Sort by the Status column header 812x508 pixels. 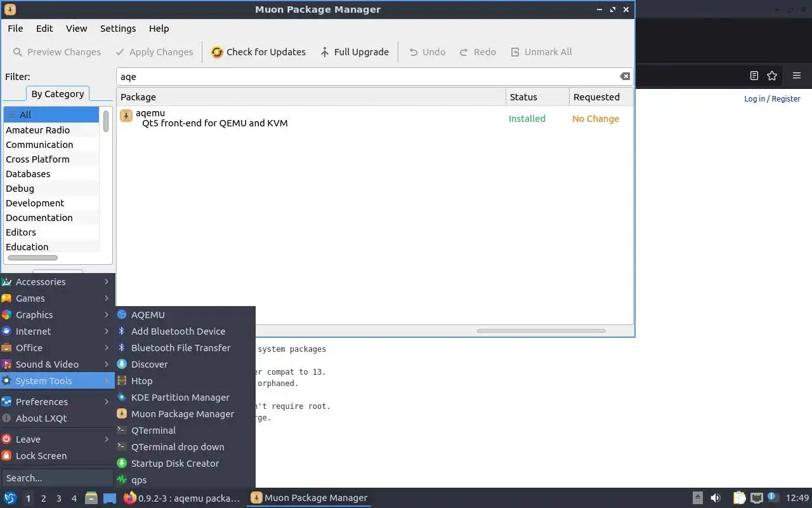click(537, 97)
